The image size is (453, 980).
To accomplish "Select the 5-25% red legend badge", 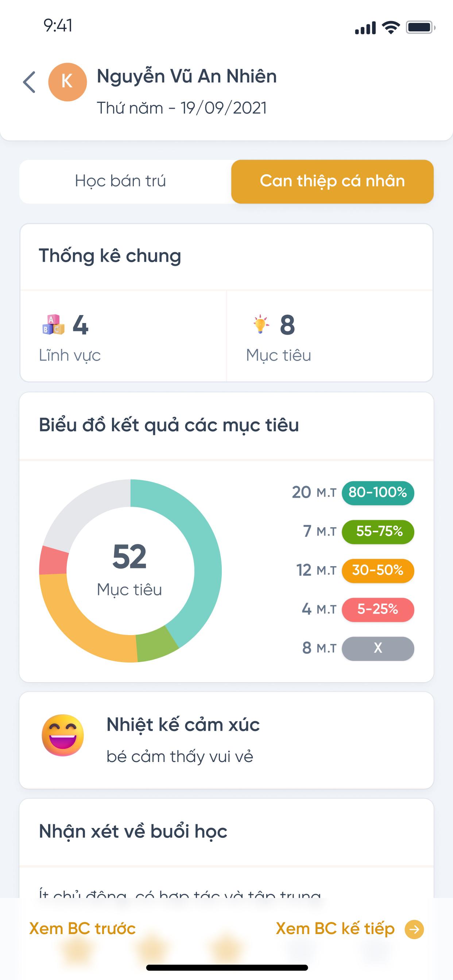I will pyautogui.click(x=377, y=610).
